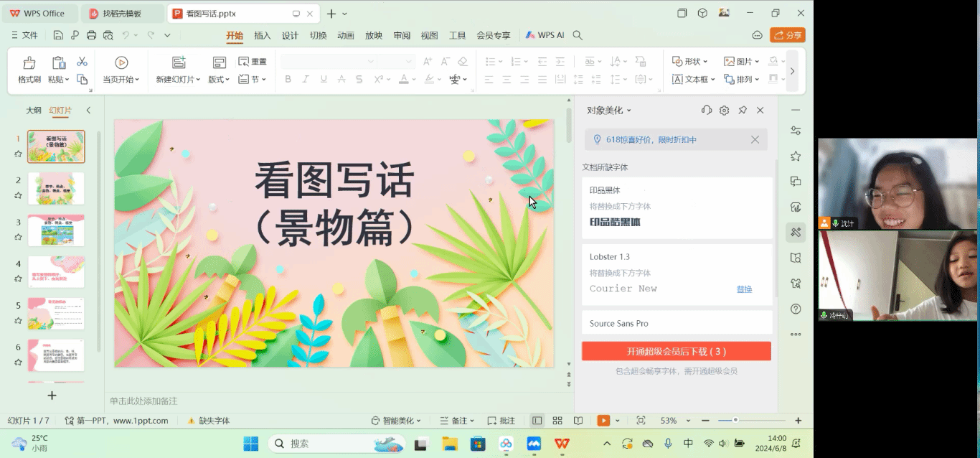This screenshot has height=458, width=980.
Task: Open the 插入 ribbon tab
Action: pyautogui.click(x=263, y=35)
